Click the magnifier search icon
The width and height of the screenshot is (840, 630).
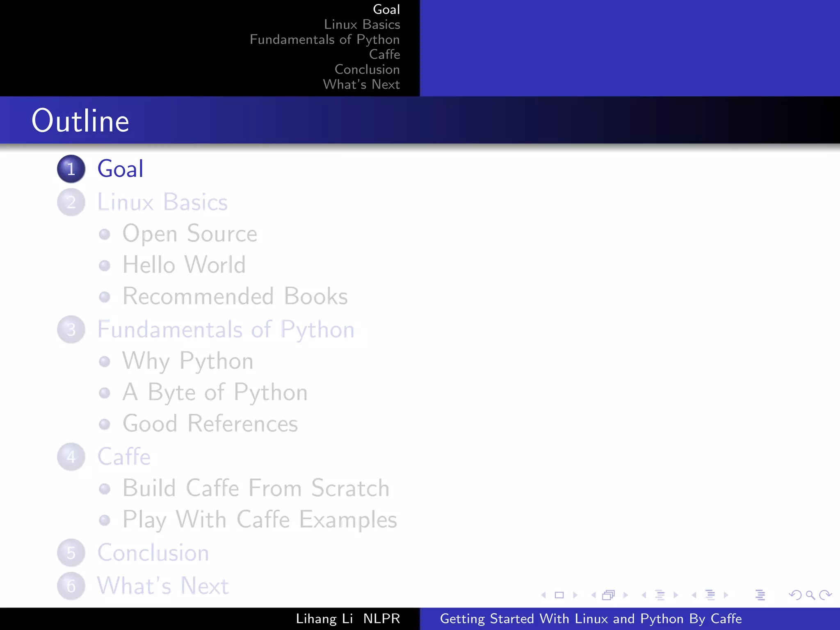(x=810, y=595)
